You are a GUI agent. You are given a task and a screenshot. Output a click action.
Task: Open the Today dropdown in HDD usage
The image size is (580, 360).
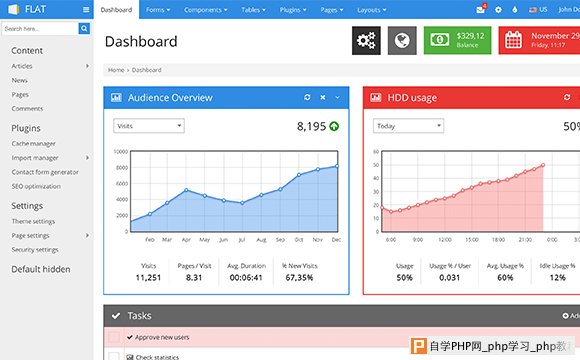(408, 126)
